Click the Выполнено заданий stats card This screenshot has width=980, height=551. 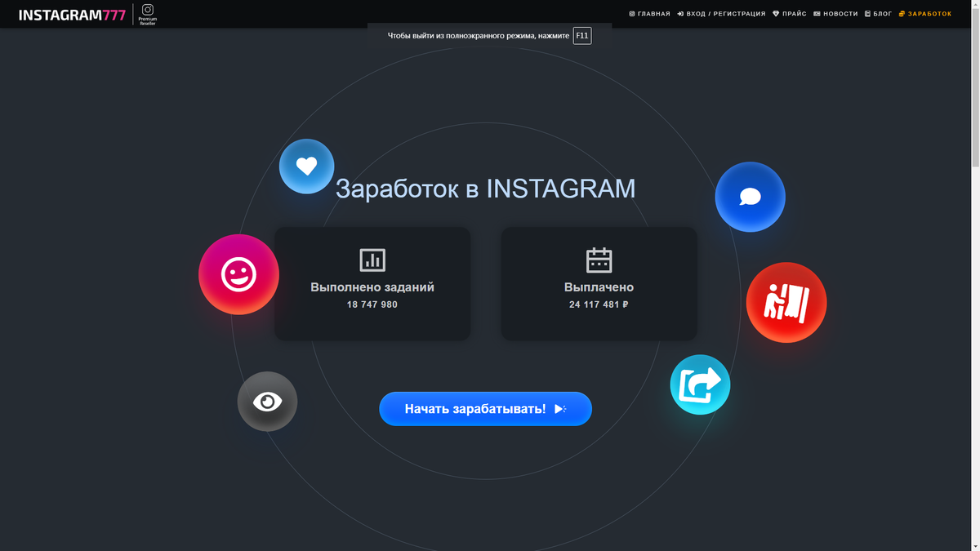[372, 283]
